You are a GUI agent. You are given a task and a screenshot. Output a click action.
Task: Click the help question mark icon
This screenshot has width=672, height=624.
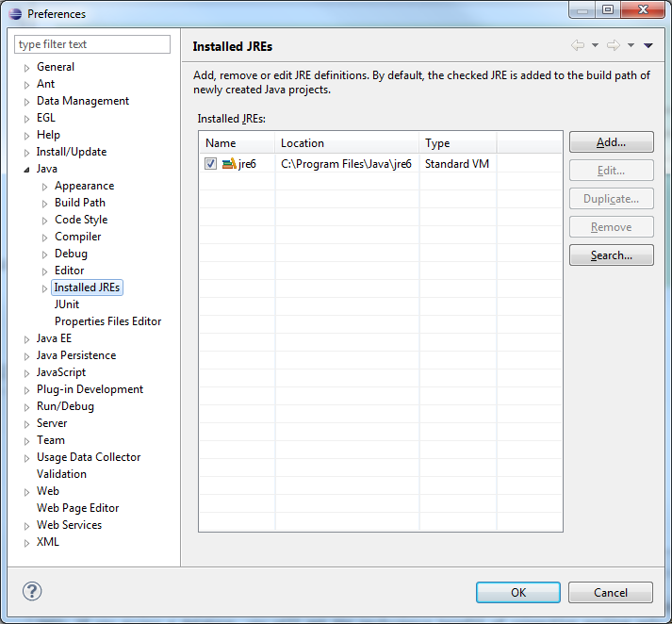click(32, 591)
